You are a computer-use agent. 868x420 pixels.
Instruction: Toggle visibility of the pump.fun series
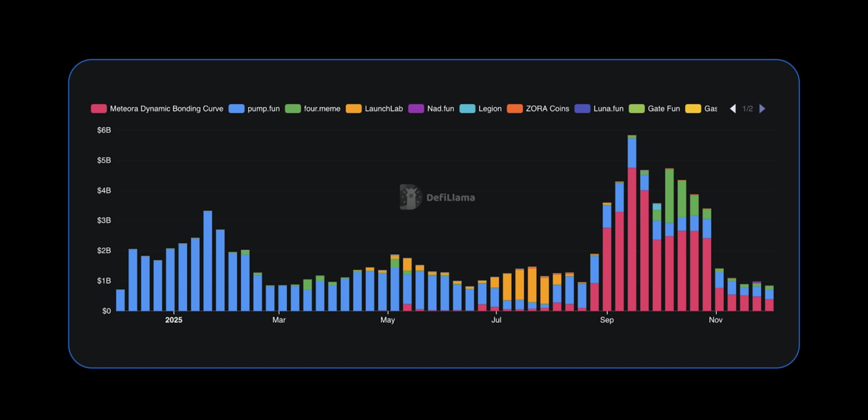[x=255, y=109]
